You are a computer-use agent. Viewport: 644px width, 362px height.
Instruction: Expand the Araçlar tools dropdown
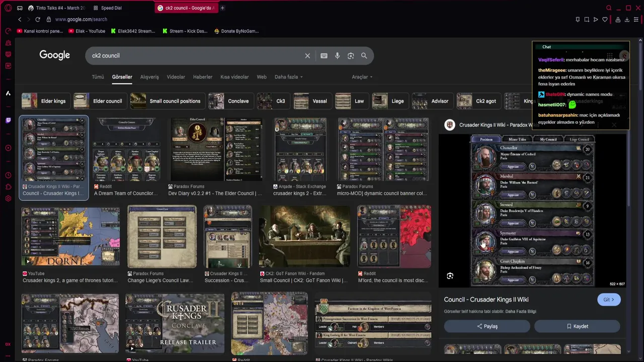[x=362, y=77]
